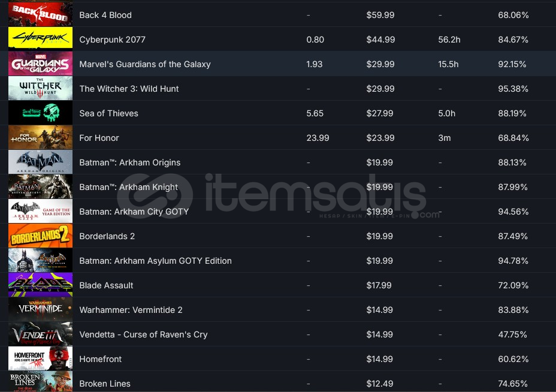Open the Batman: Arkham Origins title link
This screenshot has width=556, height=392.
129,162
